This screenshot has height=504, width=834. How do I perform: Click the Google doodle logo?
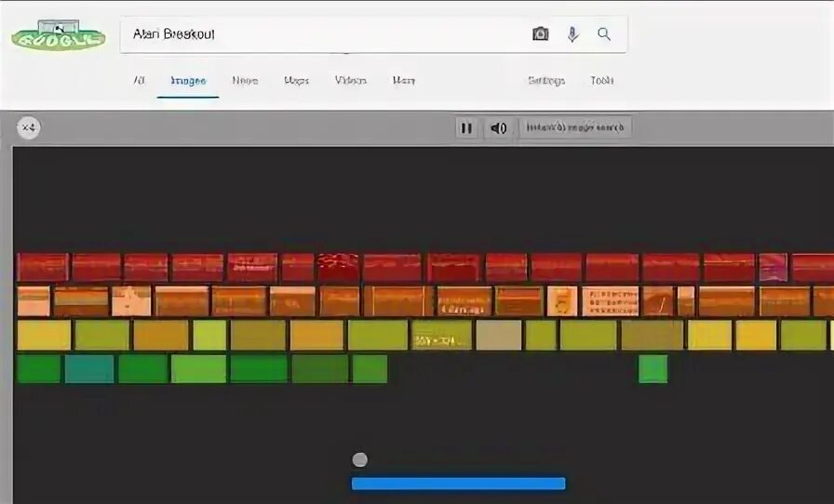pos(59,35)
